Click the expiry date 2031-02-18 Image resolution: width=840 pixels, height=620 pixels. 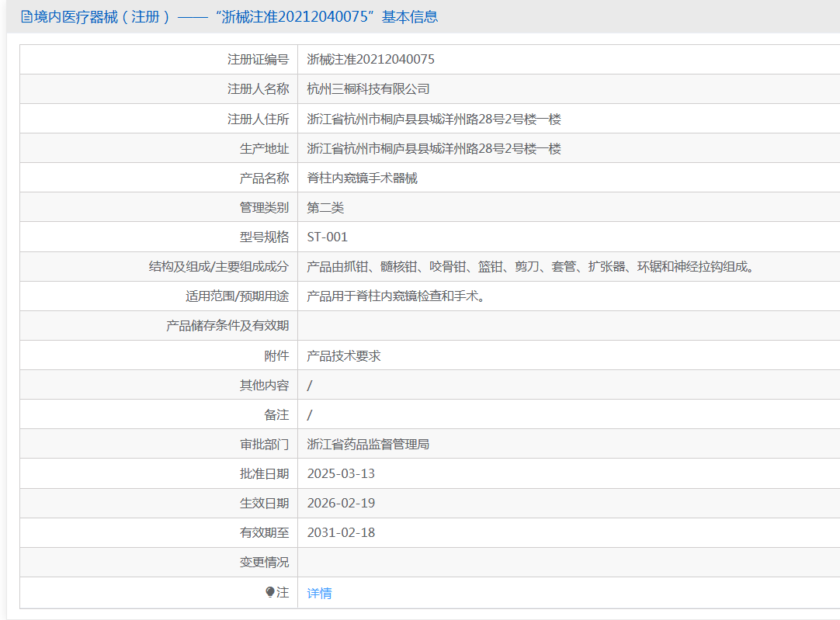pyautogui.click(x=341, y=533)
